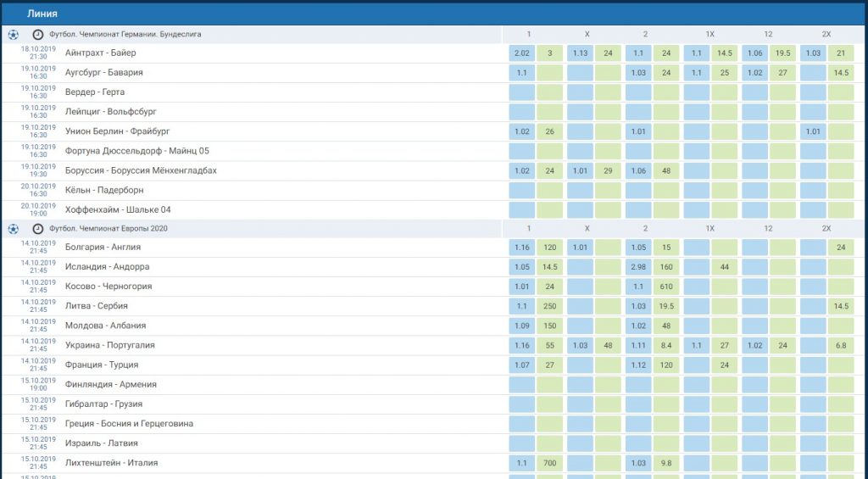The image size is (868, 479).
Task: Choose the 44 odds for Исландия - Андорра
Action: coord(725,267)
